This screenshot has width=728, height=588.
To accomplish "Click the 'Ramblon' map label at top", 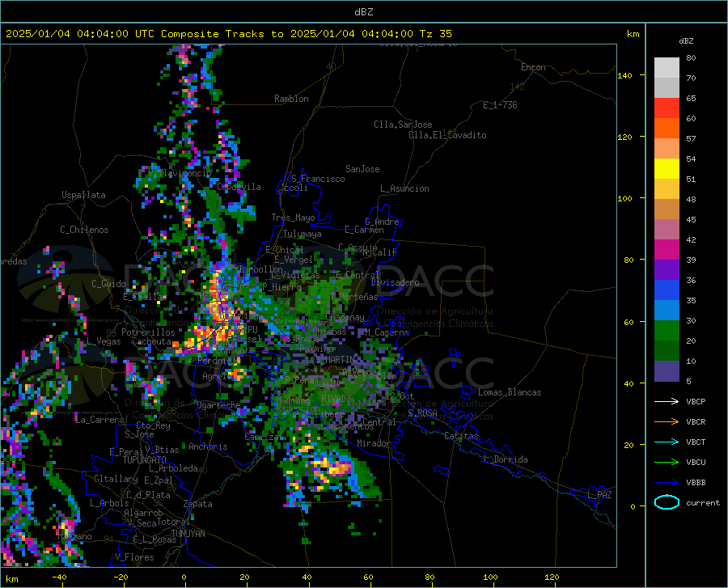I will [291, 99].
